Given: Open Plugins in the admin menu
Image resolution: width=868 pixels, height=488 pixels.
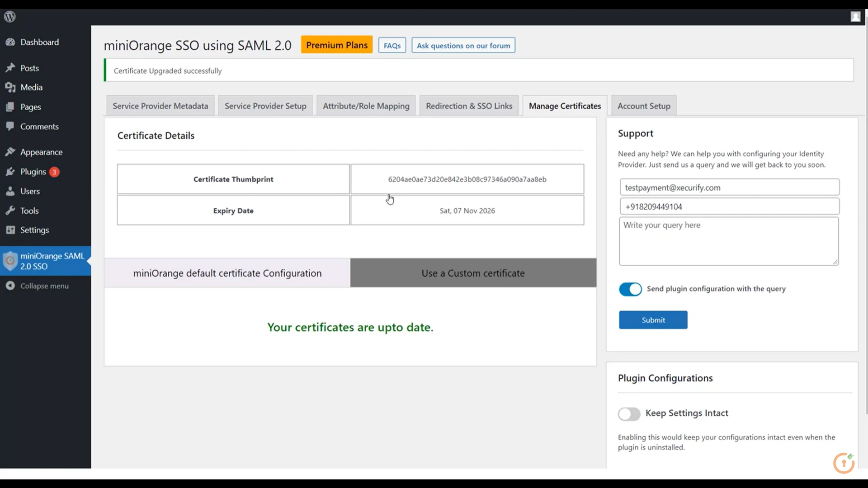Looking at the screenshot, I should (x=33, y=172).
